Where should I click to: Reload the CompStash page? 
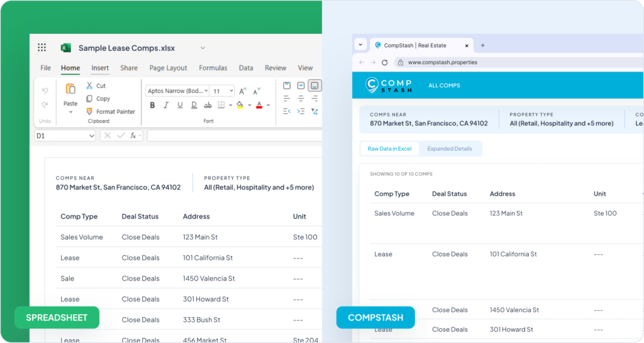[384, 62]
